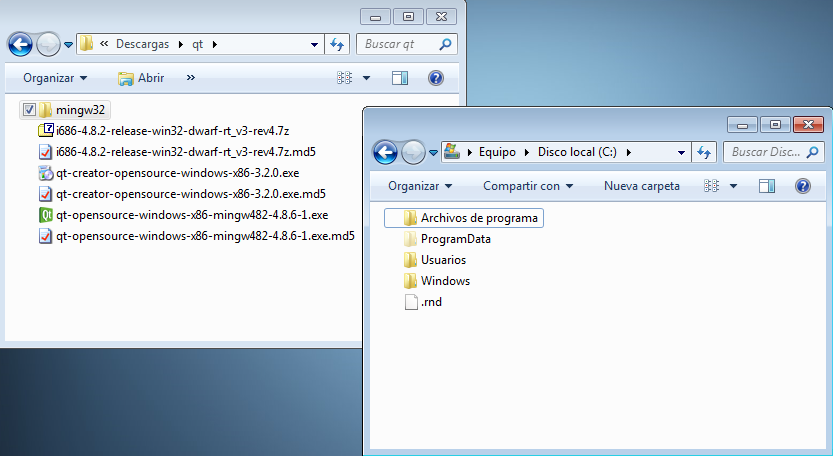Click 7z archive icon of i686 file
Screen dimensions: 833x456
point(46,130)
